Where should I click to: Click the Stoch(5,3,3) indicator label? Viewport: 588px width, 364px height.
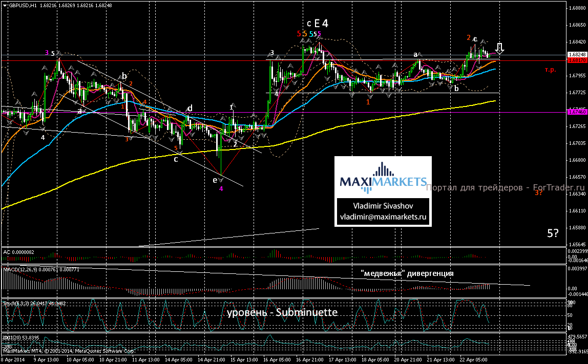pyautogui.click(x=34, y=303)
